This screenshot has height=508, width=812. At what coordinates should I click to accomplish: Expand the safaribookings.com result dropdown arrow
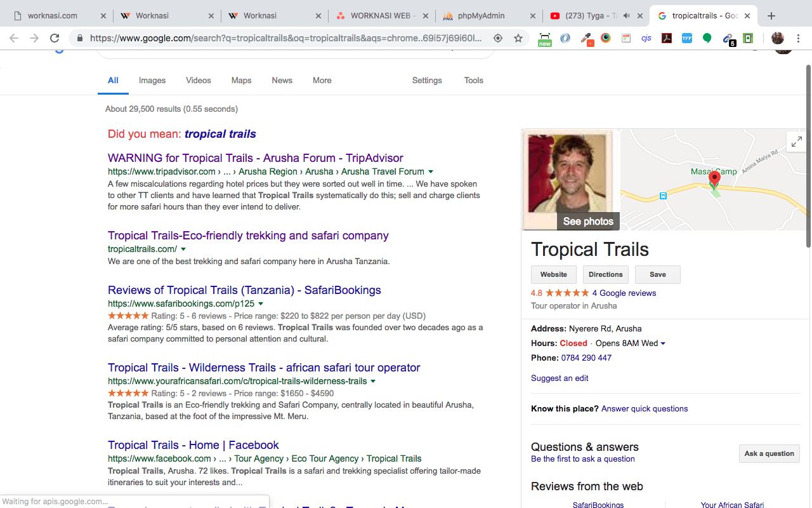(x=261, y=304)
